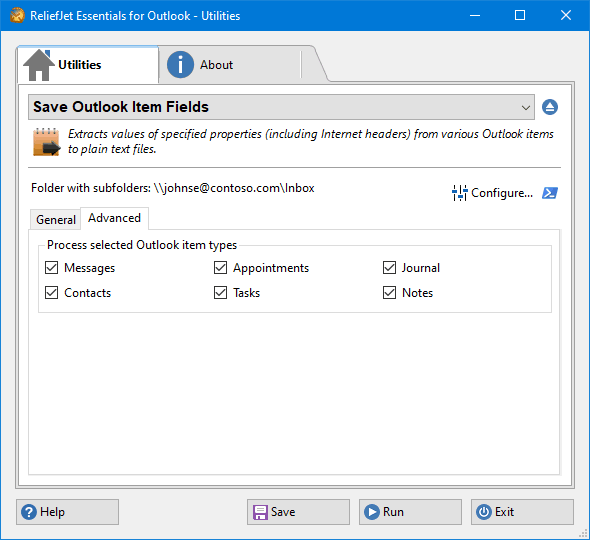The image size is (590, 540).
Task: Minimize the ReliefJet window
Action: tap(475, 15)
